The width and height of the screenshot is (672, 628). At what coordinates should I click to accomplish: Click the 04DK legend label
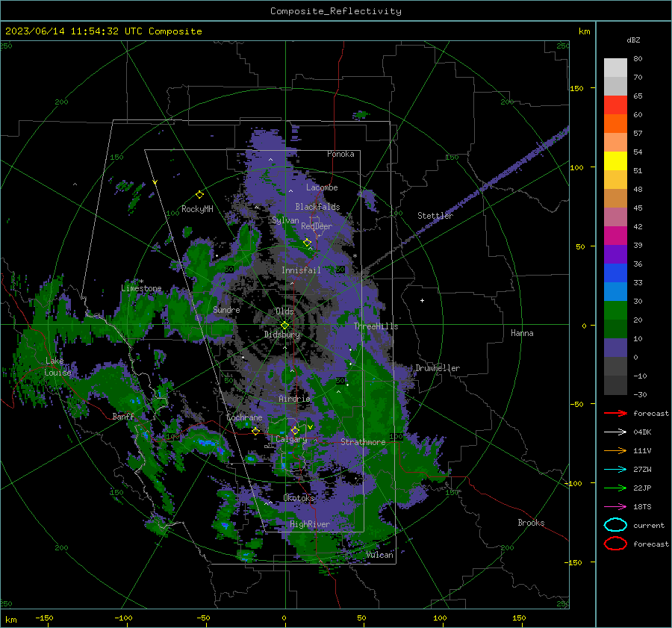click(642, 432)
